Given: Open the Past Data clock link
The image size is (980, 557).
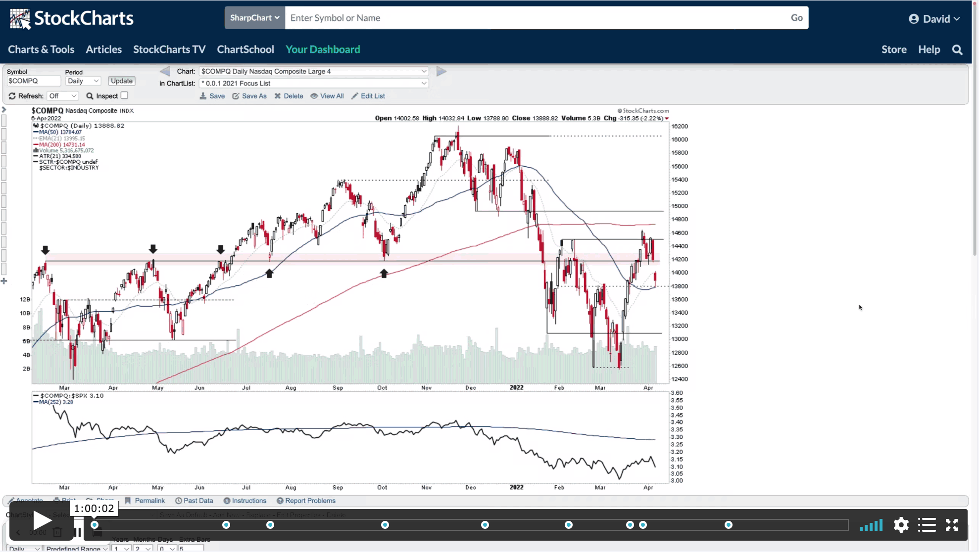Looking at the screenshot, I should [195, 501].
